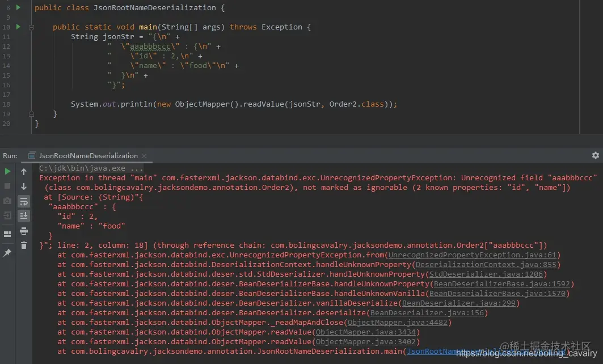Open StdDeserializer.java:1206 link

tap(486, 274)
